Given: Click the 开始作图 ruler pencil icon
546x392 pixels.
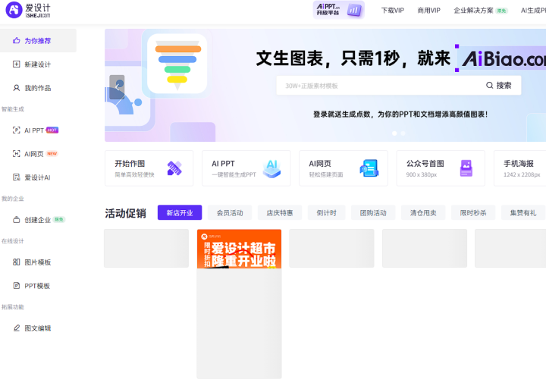Looking at the screenshot, I should click(x=174, y=168).
